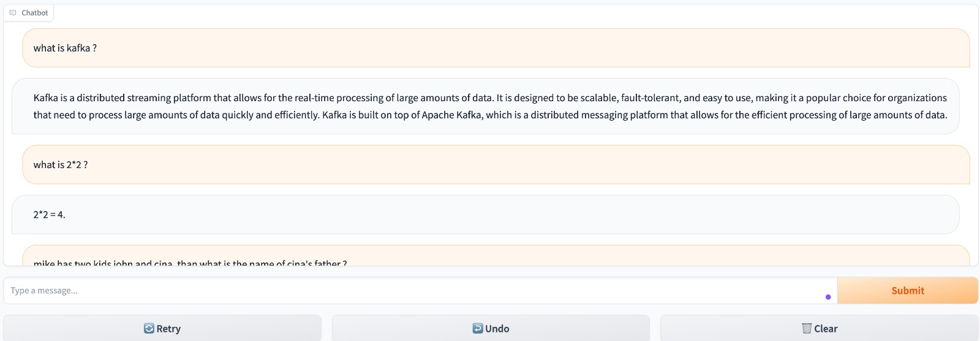Select the Chatbot label text
980x341 pixels.
[35, 13]
